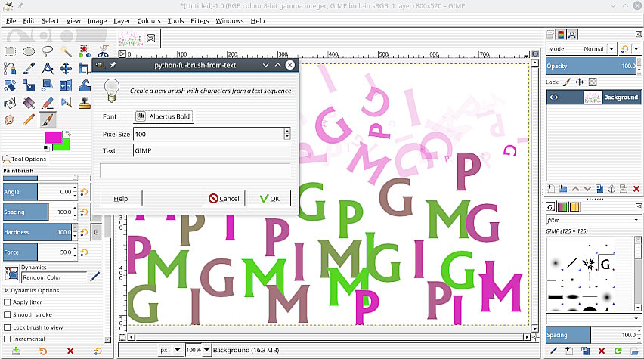Click Help button in dialog
This screenshot has width=644, height=359.
(121, 198)
